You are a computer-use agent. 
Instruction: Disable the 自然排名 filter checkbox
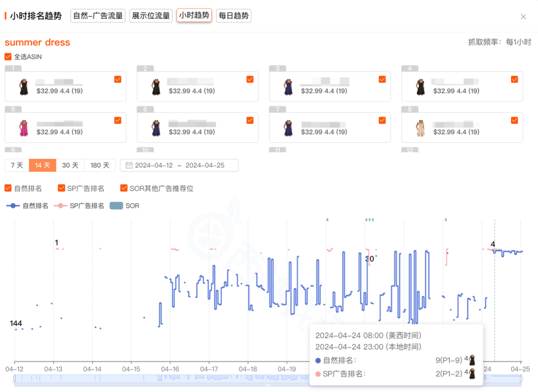click(x=8, y=188)
